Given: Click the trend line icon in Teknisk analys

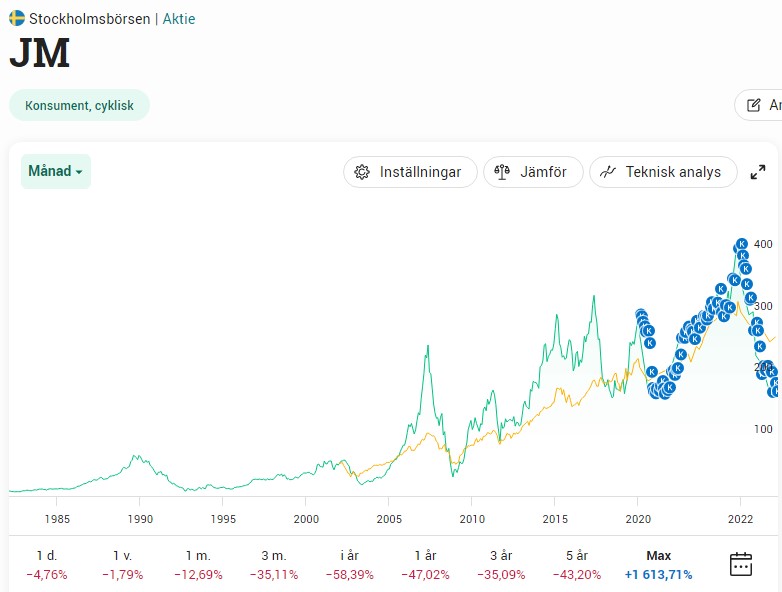Looking at the screenshot, I should pyautogui.click(x=607, y=172).
